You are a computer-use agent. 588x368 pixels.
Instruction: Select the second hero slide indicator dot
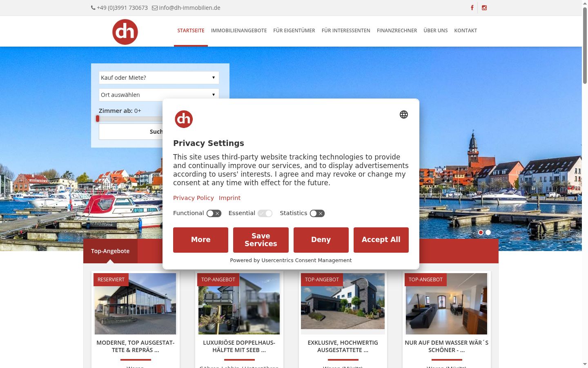[x=488, y=232]
